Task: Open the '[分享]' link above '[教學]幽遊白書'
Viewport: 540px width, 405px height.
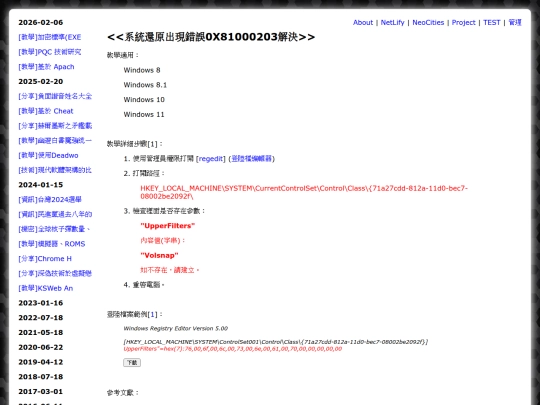Action: [55, 126]
